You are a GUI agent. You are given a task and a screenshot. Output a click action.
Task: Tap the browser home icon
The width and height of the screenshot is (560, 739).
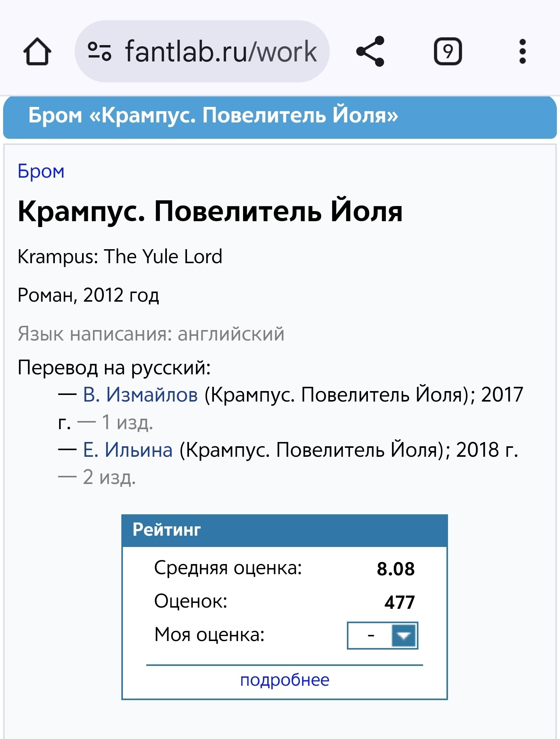click(x=37, y=51)
